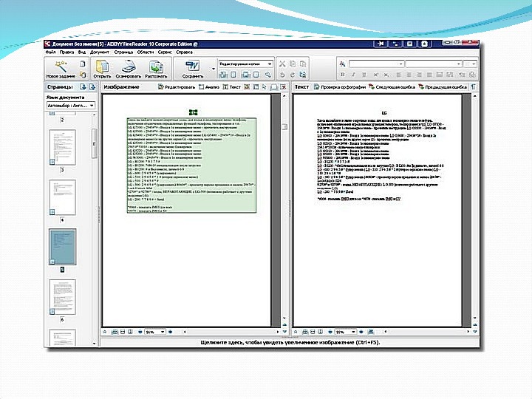Toggle Subscript formatting
The image size is (532, 399).
tap(386, 75)
